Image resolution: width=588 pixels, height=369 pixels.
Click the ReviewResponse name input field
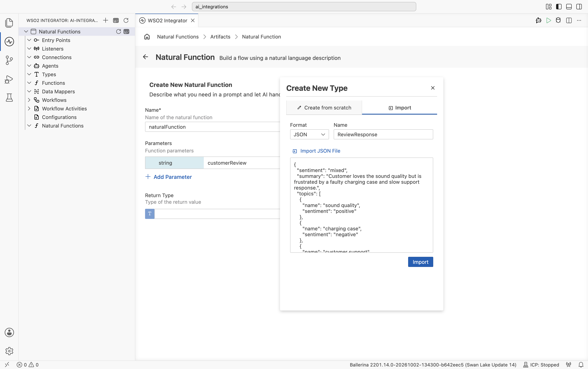coord(383,135)
